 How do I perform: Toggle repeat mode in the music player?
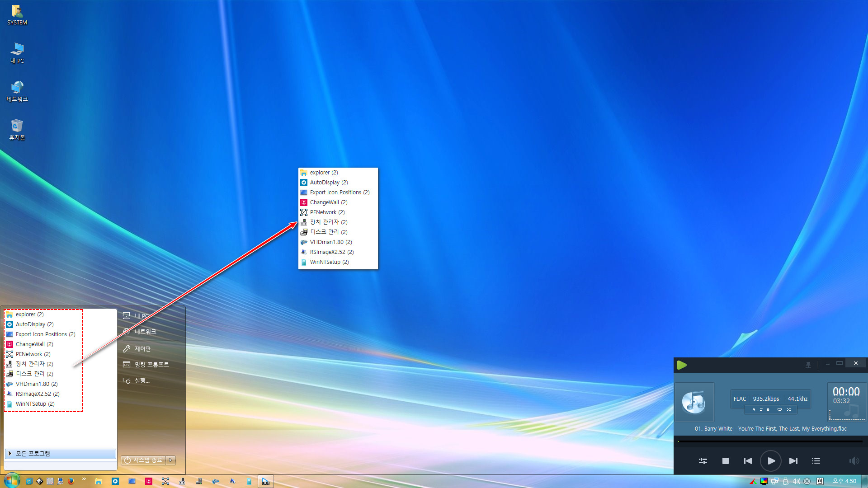click(x=761, y=409)
